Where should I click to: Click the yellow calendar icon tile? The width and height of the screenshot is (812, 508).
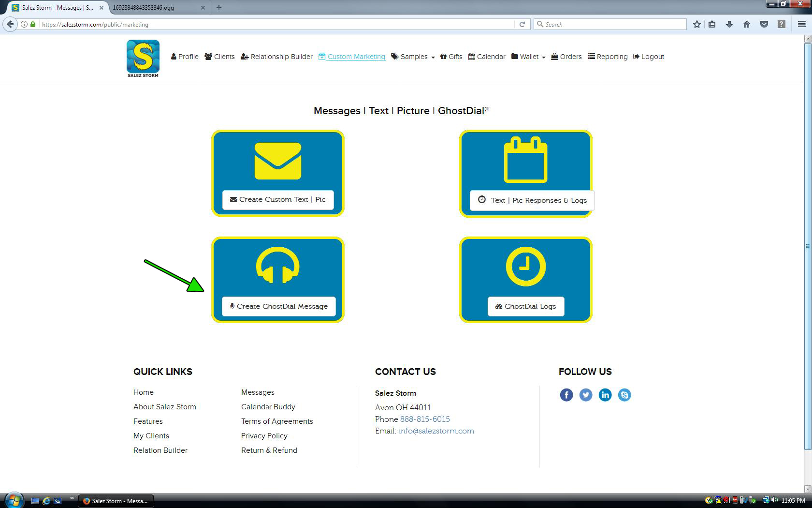click(525, 161)
